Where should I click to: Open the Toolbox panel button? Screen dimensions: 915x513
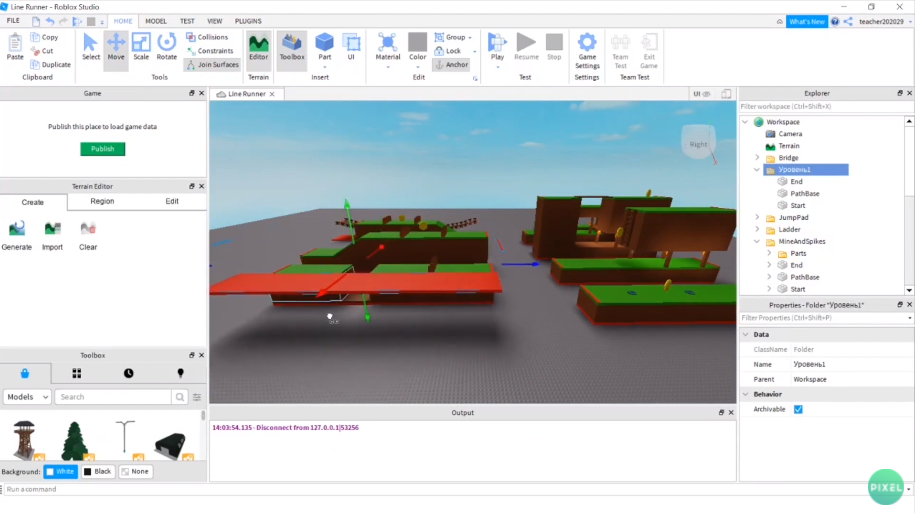(292, 47)
